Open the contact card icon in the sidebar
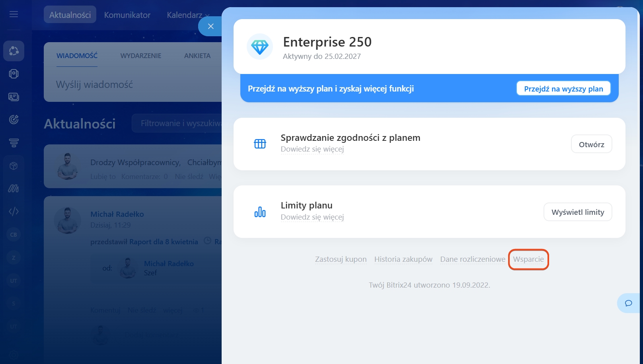 coord(14,97)
